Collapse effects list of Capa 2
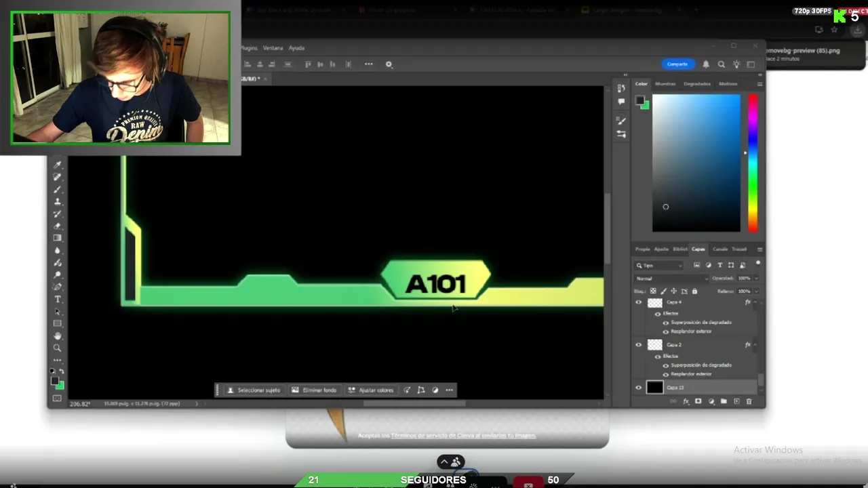 (755, 345)
